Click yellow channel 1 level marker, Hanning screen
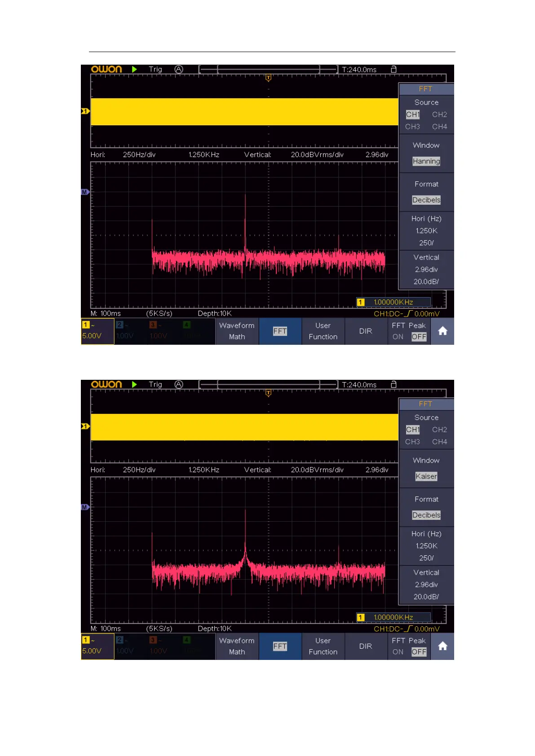This screenshot has height=756, width=535. point(85,111)
